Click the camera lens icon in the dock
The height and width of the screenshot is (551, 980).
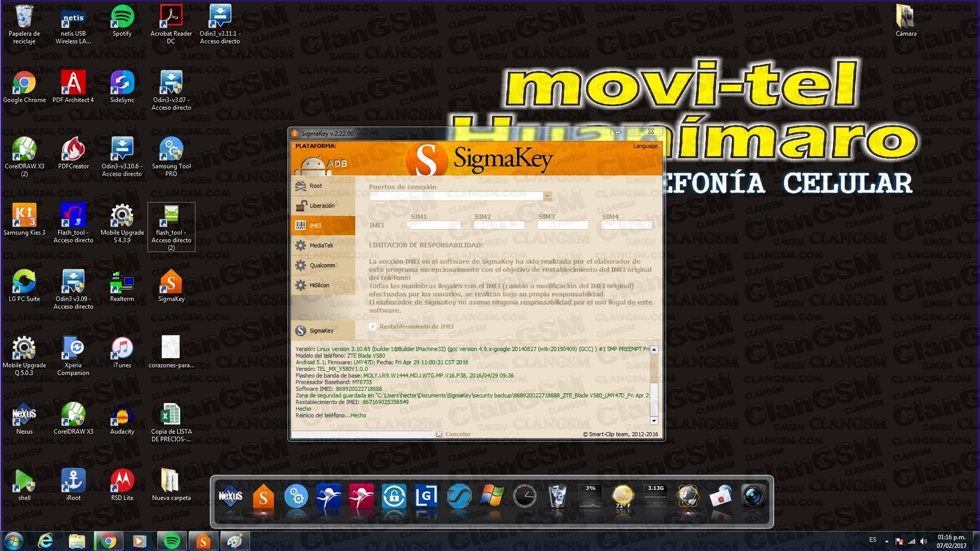[x=753, y=496]
